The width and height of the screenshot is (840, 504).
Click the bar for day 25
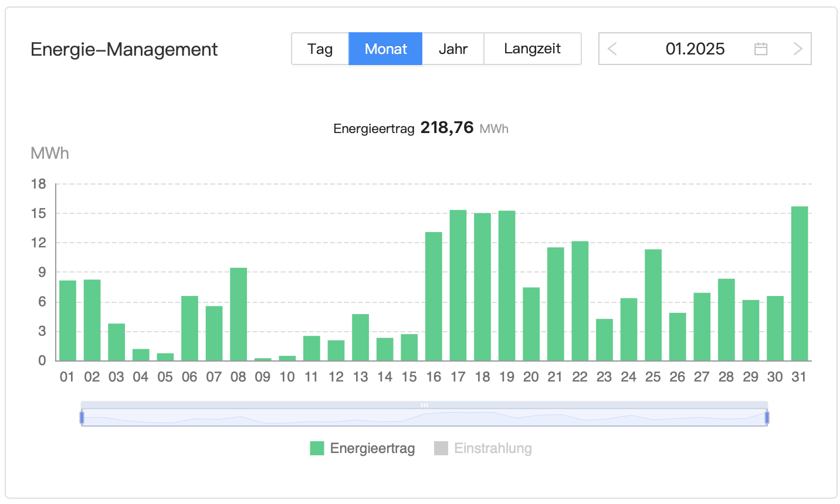pyautogui.click(x=653, y=305)
